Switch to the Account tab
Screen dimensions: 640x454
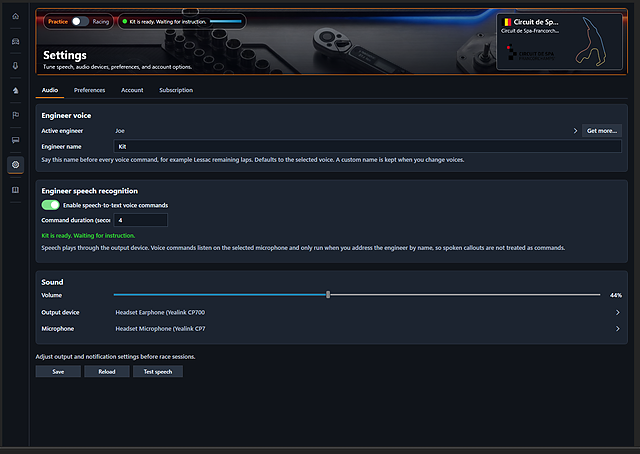[132, 90]
